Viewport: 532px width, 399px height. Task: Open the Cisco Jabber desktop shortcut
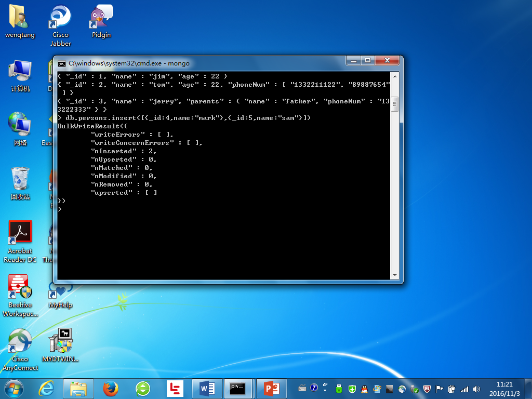tap(60, 25)
